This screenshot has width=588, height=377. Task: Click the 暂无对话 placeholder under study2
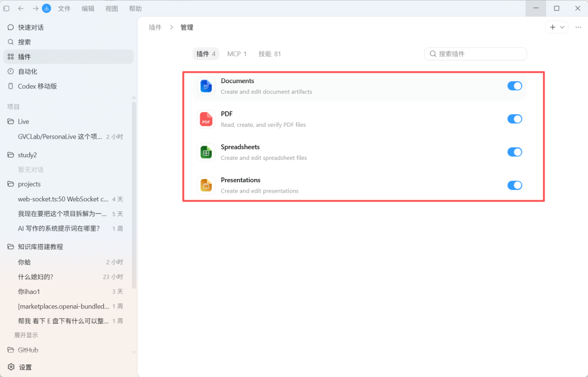[x=30, y=170]
